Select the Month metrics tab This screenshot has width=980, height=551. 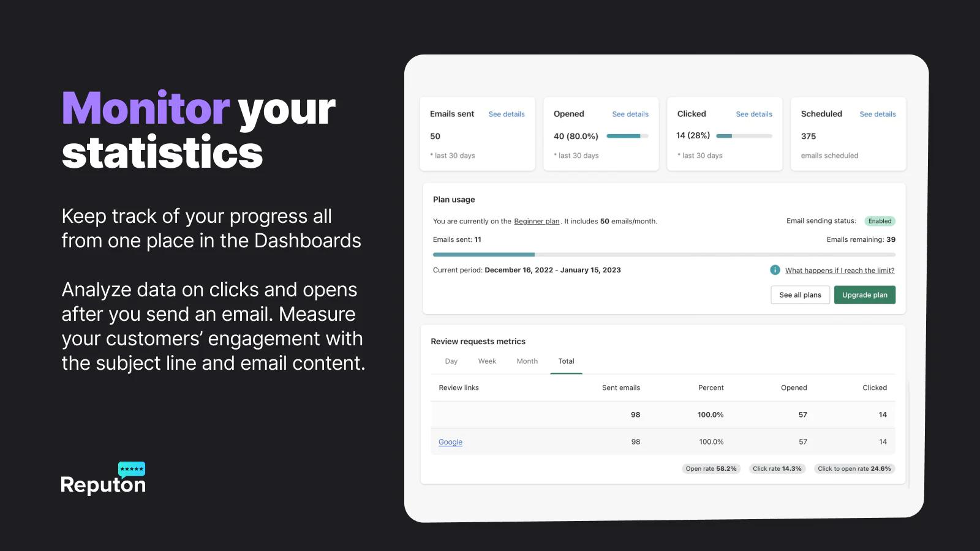pos(527,361)
